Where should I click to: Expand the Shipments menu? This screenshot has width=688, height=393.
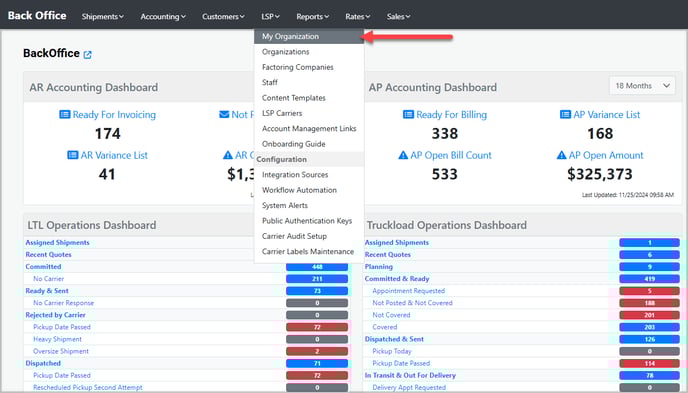click(103, 16)
